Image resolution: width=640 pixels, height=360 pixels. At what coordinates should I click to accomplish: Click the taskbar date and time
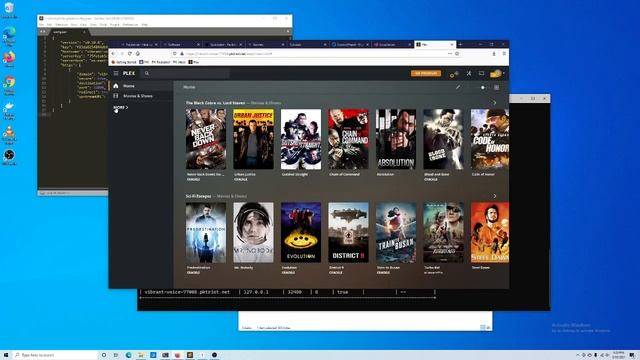618,355
